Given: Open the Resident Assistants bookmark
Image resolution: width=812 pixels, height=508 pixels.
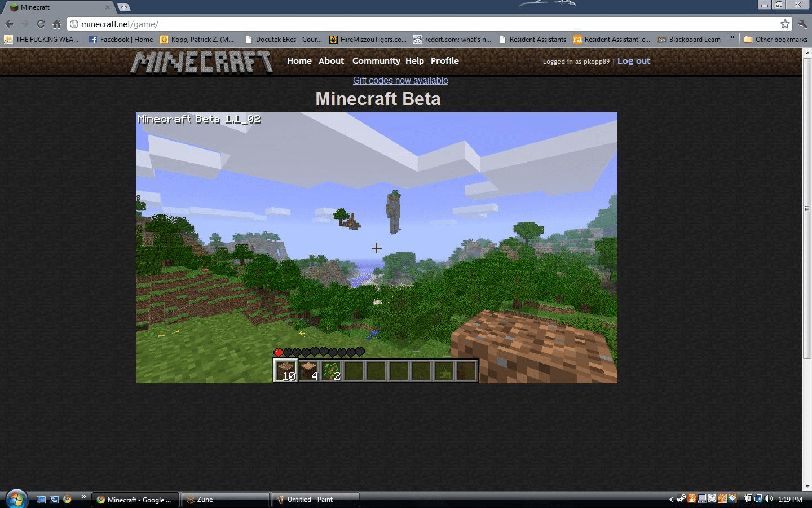Looking at the screenshot, I should click(x=532, y=40).
